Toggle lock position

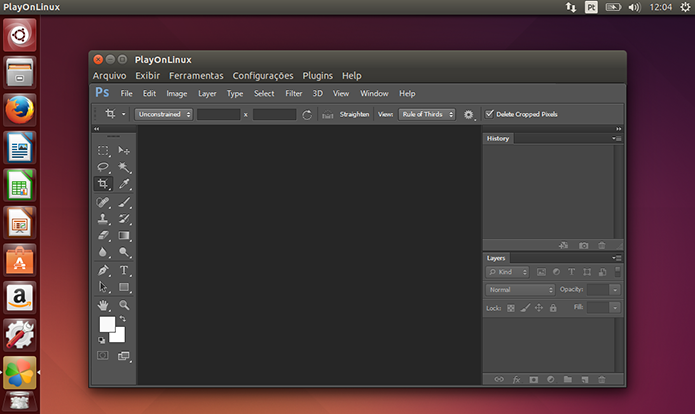pyautogui.click(x=539, y=308)
